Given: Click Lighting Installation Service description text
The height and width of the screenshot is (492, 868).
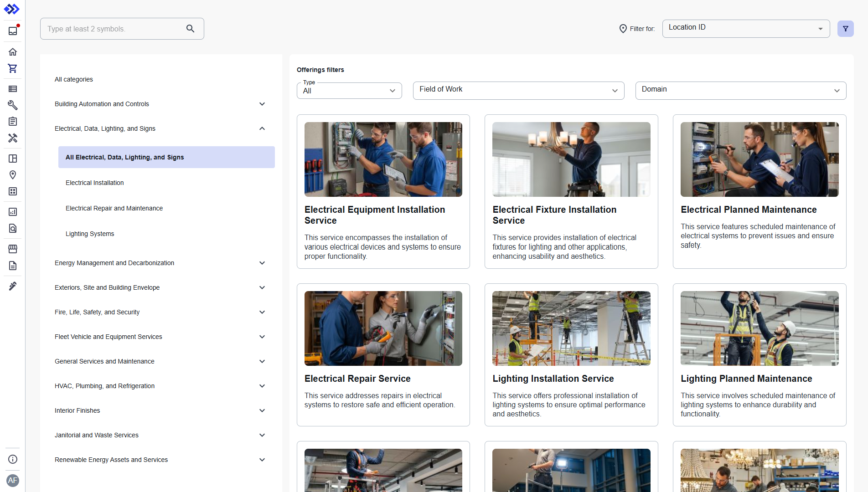Looking at the screenshot, I should [569, 405].
